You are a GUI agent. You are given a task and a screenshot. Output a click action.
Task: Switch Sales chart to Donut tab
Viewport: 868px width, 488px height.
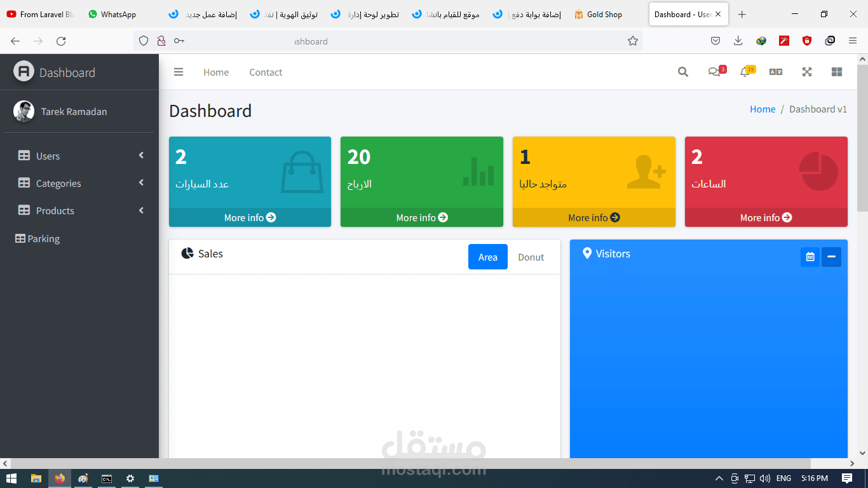tap(531, 257)
